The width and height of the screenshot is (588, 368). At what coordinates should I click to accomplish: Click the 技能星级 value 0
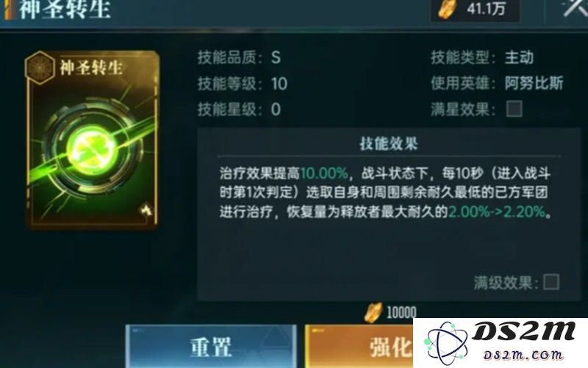pyautogui.click(x=276, y=109)
